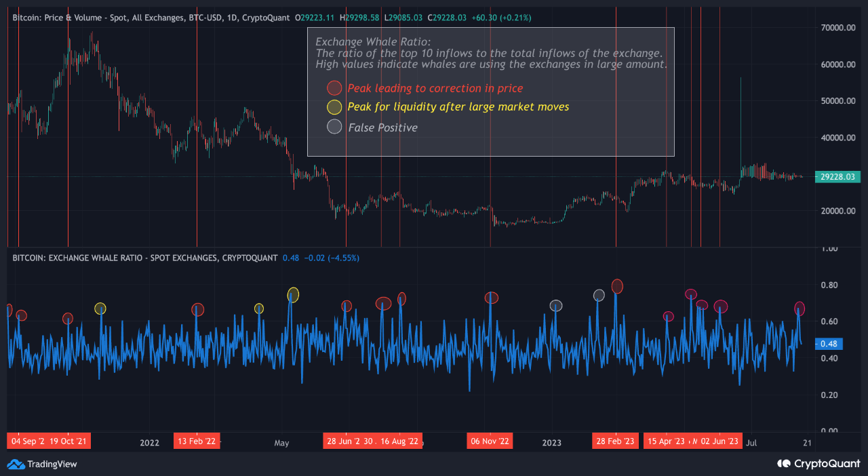Image resolution: width=868 pixels, height=476 pixels.
Task: Click the TradingView logo
Action: [x=42, y=464]
